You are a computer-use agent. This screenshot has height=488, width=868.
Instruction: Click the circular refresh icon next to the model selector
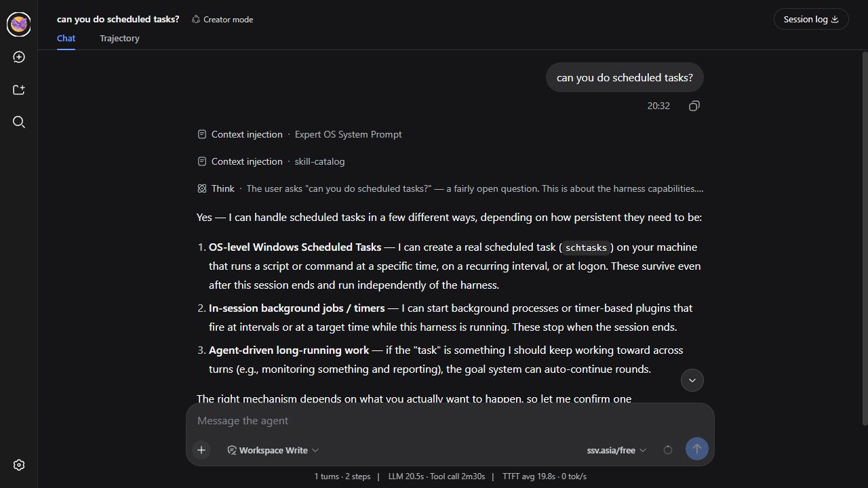(x=668, y=450)
